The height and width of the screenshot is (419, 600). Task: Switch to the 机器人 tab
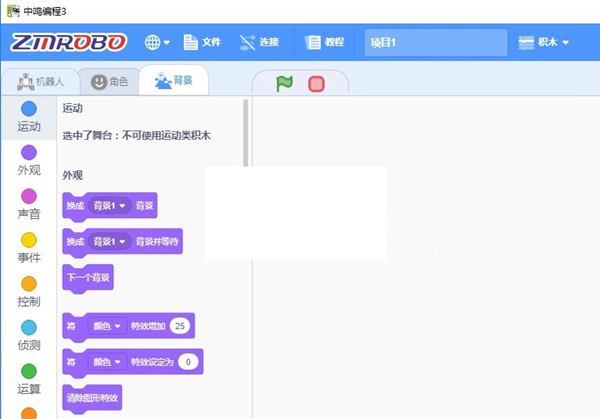point(41,82)
